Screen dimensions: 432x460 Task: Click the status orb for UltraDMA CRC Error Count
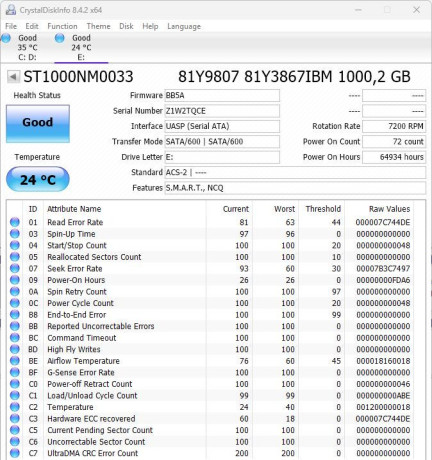[x=15, y=453]
